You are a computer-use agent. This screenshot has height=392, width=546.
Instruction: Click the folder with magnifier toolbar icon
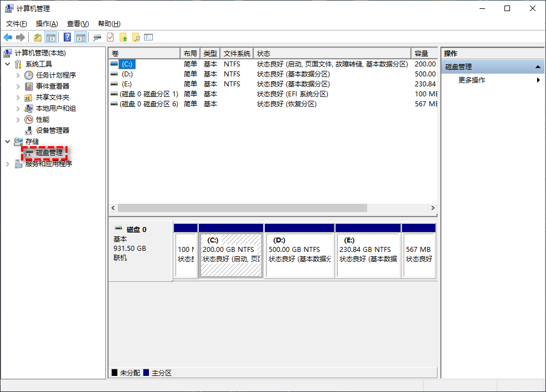click(136, 37)
